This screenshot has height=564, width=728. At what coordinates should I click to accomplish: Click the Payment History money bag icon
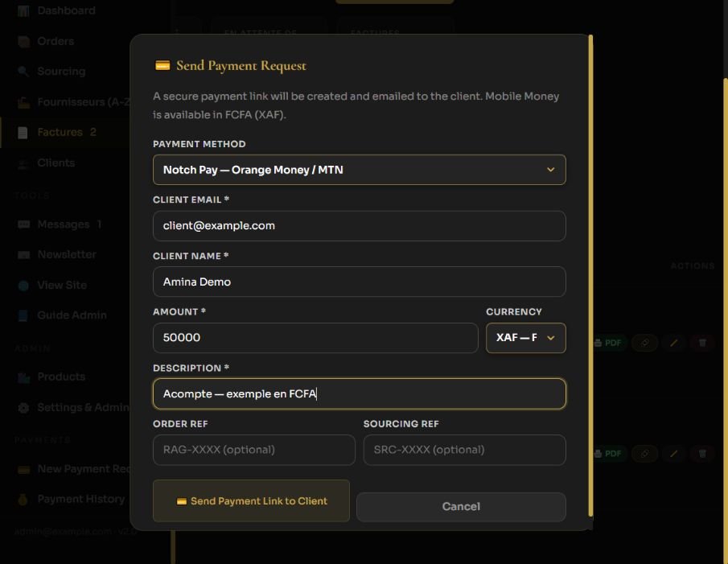(x=23, y=500)
